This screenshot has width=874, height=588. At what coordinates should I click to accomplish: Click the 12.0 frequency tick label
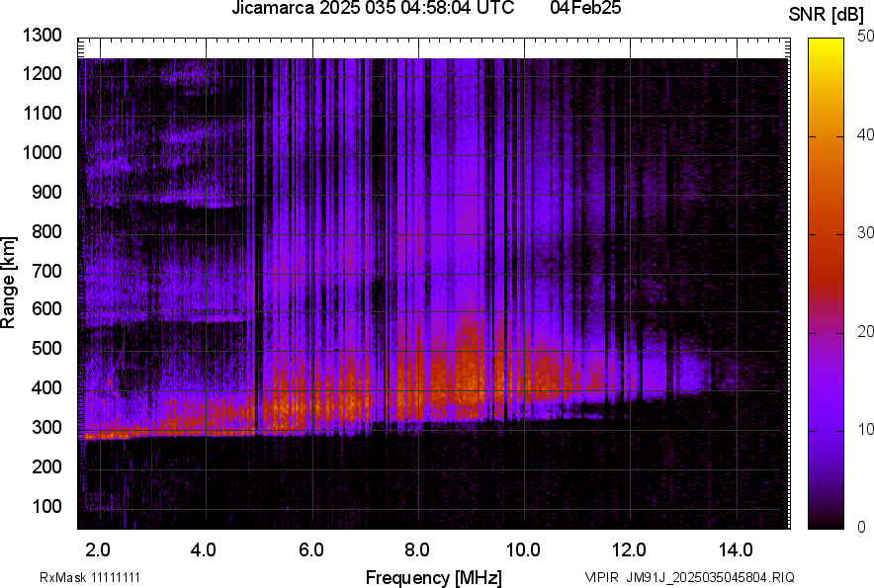(x=630, y=549)
